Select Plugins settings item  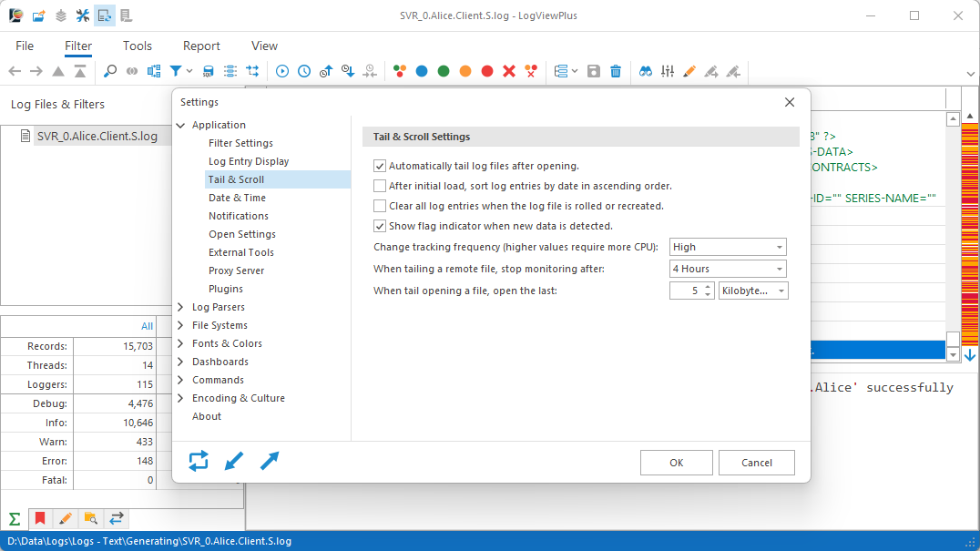pos(226,289)
